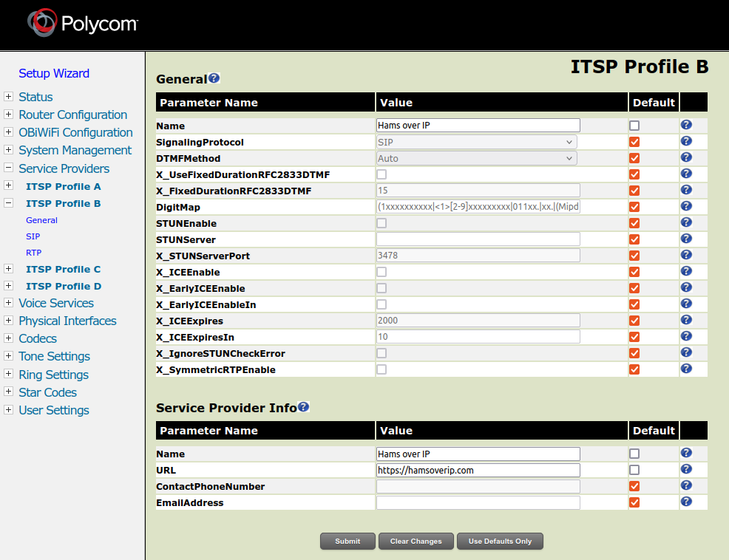This screenshot has width=729, height=560.
Task: Open General under ITSP Profile B
Action: point(41,220)
